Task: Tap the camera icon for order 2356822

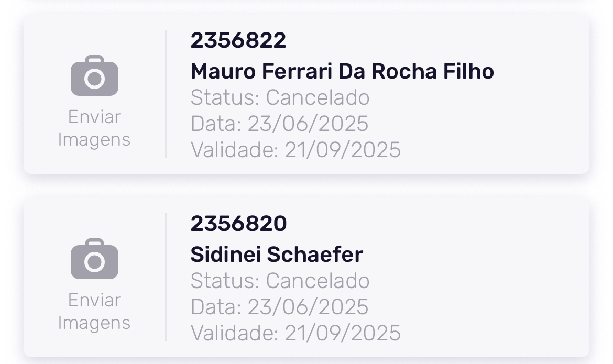Action: point(94,76)
